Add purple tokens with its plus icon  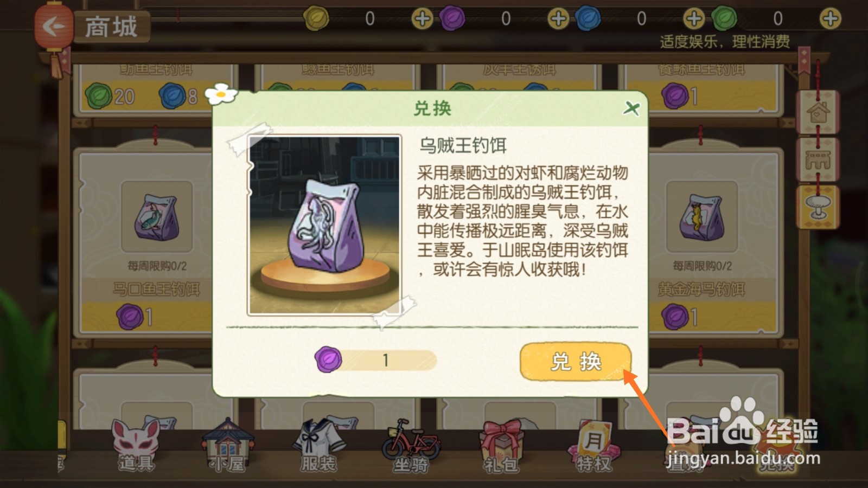pos(558,18)
